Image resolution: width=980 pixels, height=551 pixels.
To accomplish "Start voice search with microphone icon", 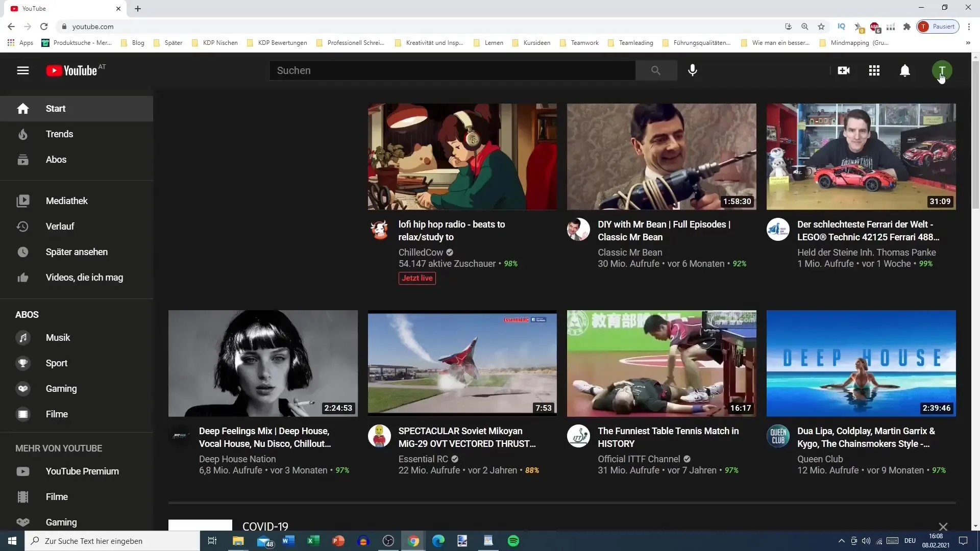I will [693, 70].
